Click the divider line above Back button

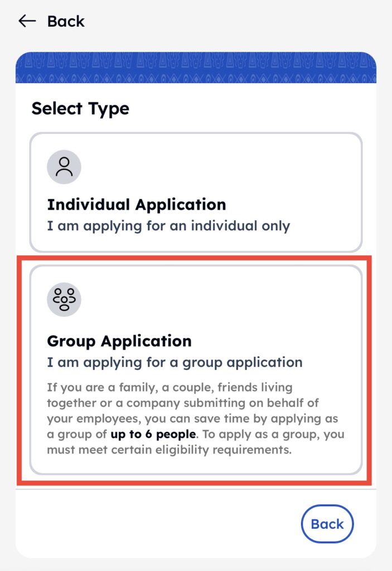[196, 490]
